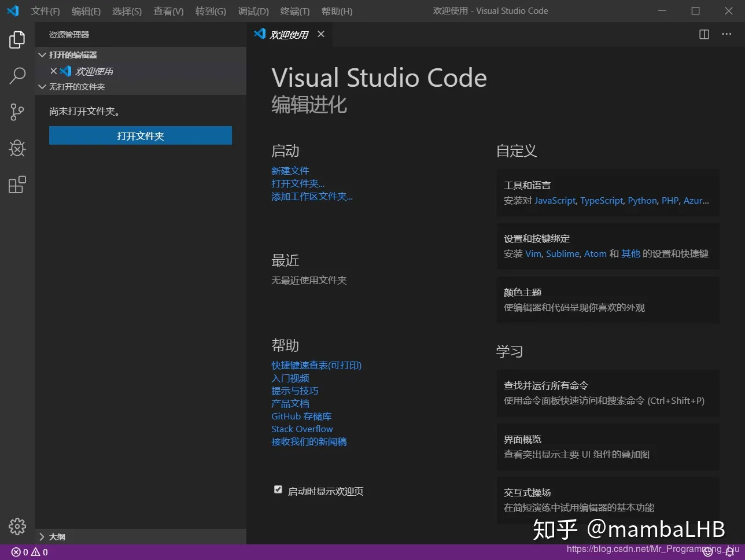Open the Manage gear icon
This screenshot has height=560, width=745.
click(x=17, y=526)
